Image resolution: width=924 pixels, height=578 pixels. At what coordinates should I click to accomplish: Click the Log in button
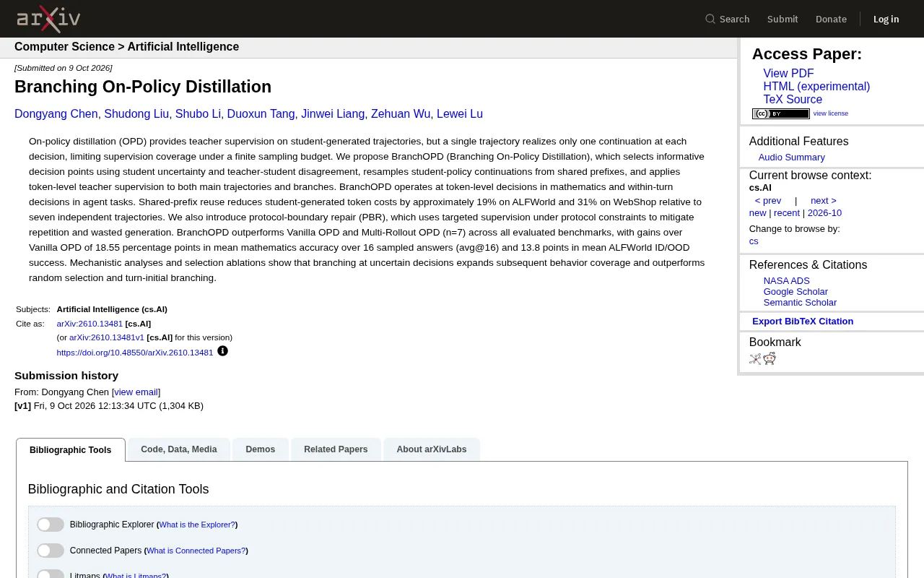pos(886,19)
